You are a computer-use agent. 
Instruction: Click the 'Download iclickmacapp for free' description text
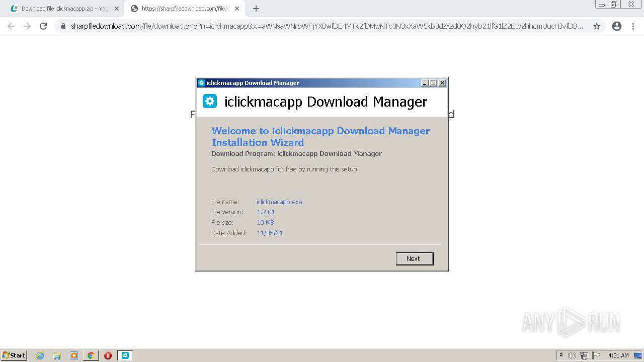coord(284,169)
